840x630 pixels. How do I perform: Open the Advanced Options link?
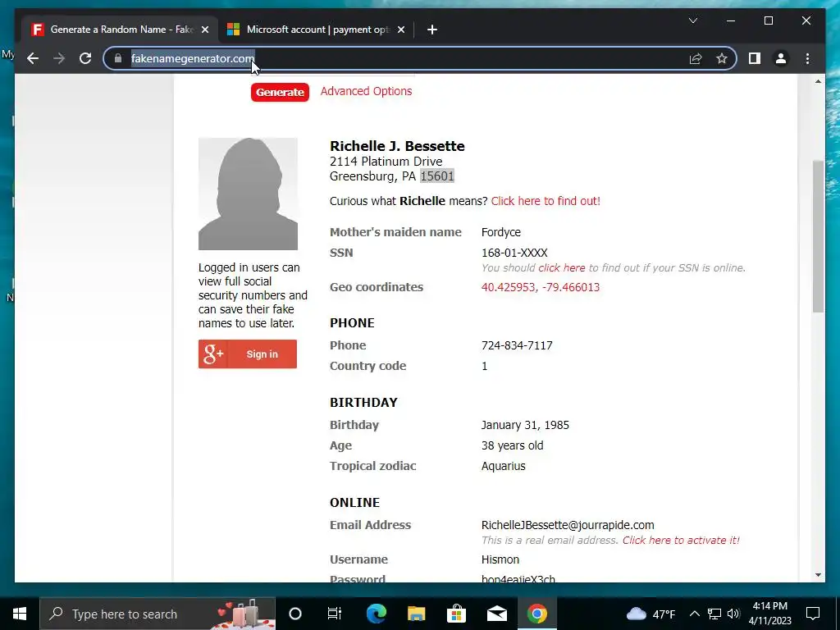pyautogui.click(x=367, y=91)
